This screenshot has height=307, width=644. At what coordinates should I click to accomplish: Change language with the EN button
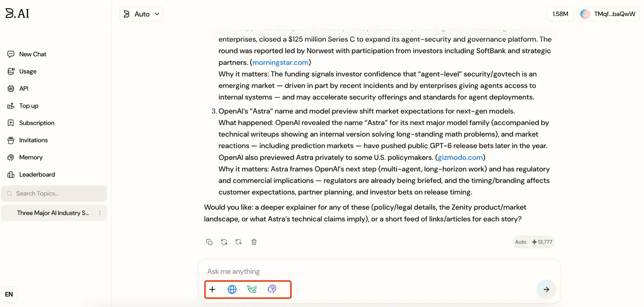[x=9, y=294]
